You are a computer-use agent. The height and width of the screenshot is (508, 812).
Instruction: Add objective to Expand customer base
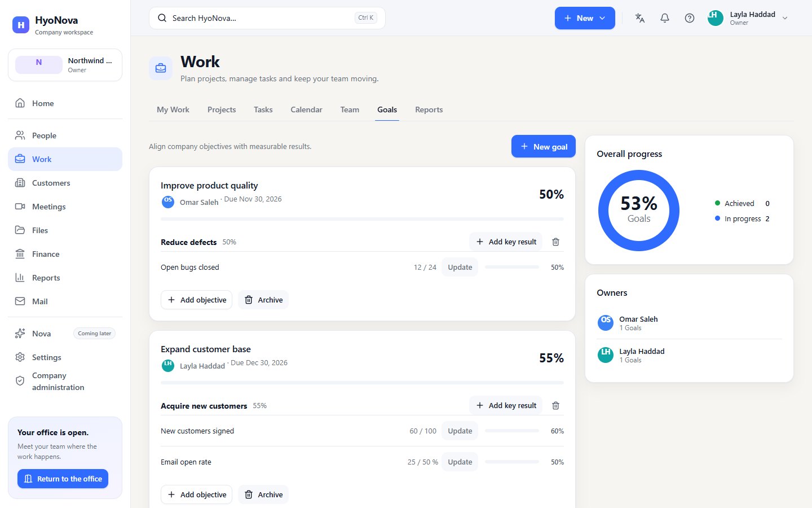click(197, 494)
